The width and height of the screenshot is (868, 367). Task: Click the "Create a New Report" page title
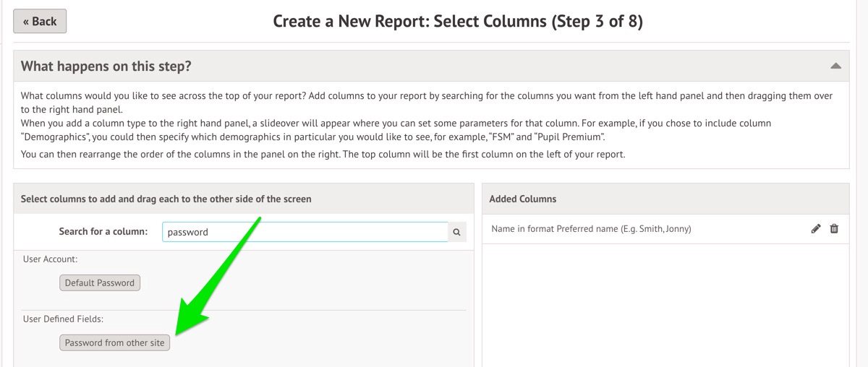pyautogui.click(x=457, y=22)
